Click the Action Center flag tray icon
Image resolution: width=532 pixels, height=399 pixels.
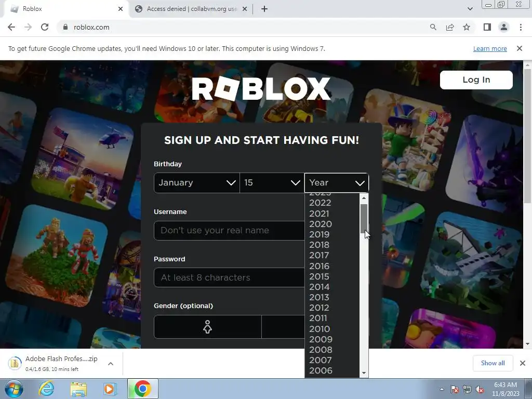[x=455, y=389]
